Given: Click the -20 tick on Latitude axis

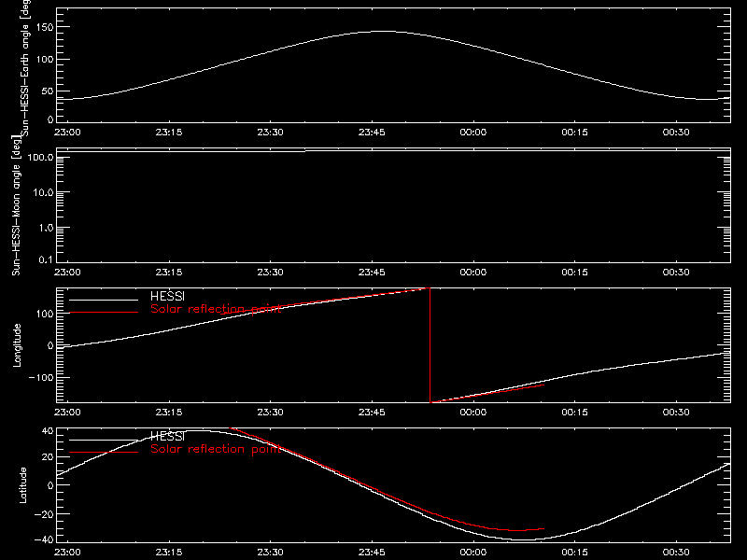Looking at the screenshot, I should 44,514.
